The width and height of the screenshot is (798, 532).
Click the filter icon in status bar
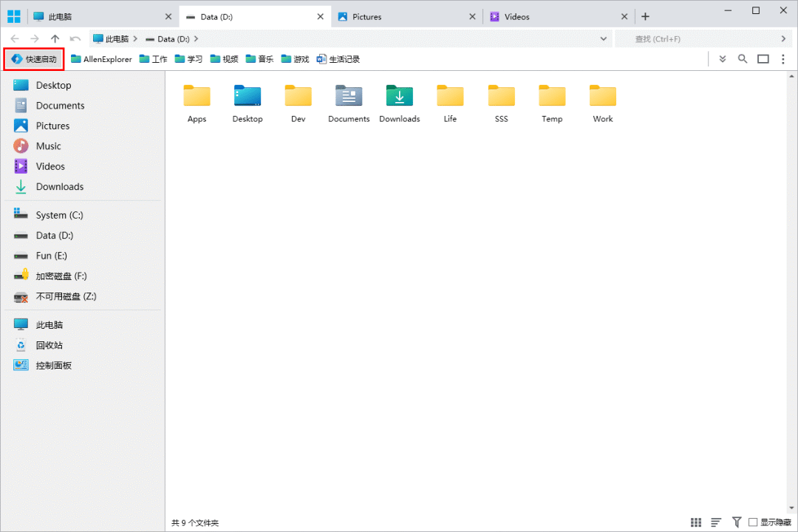pyautogui.click(x=736, y=522)
